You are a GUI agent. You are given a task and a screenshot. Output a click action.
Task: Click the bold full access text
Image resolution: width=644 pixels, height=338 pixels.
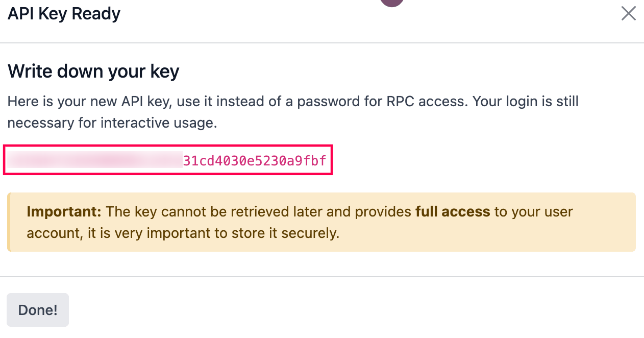click(452, 211)
